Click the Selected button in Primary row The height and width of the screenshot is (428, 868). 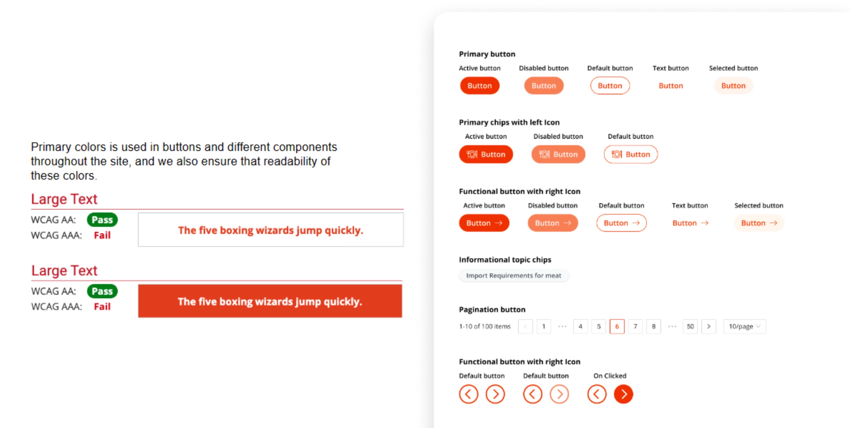click(733, 86)
